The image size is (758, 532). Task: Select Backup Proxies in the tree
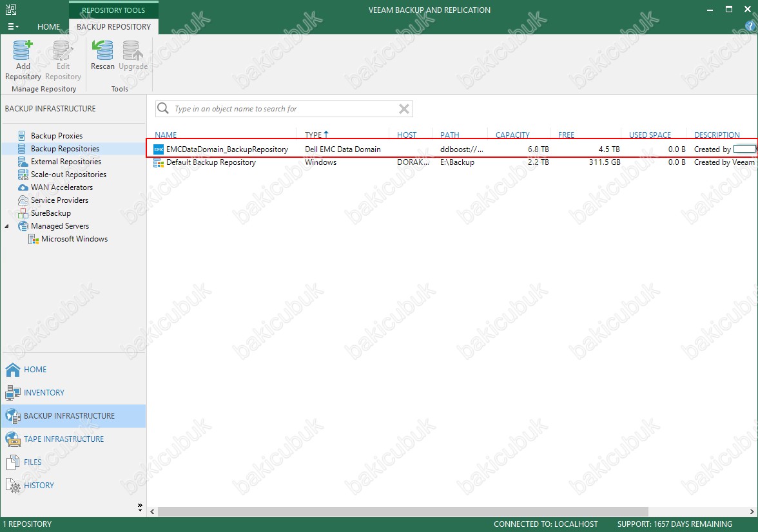point(57,136)
